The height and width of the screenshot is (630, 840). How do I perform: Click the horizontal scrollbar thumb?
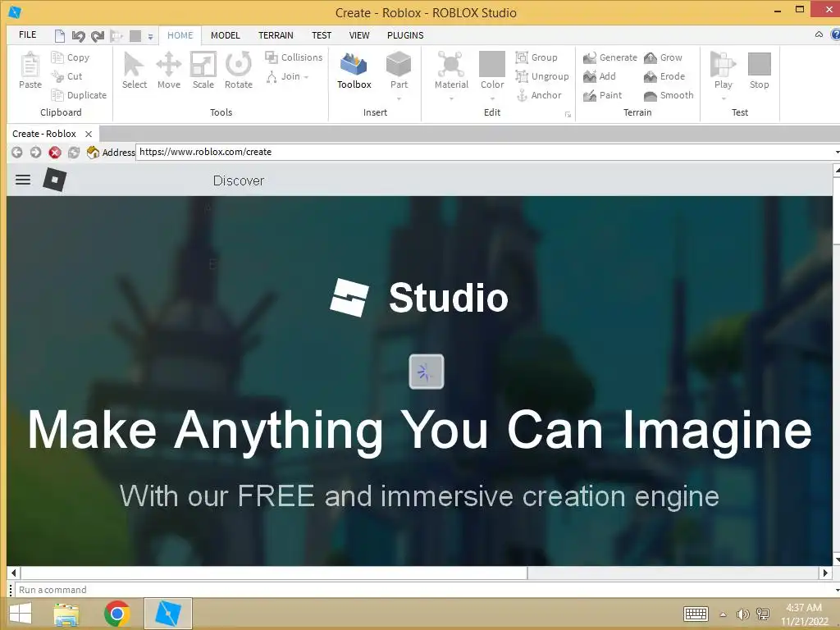point(274,573)
